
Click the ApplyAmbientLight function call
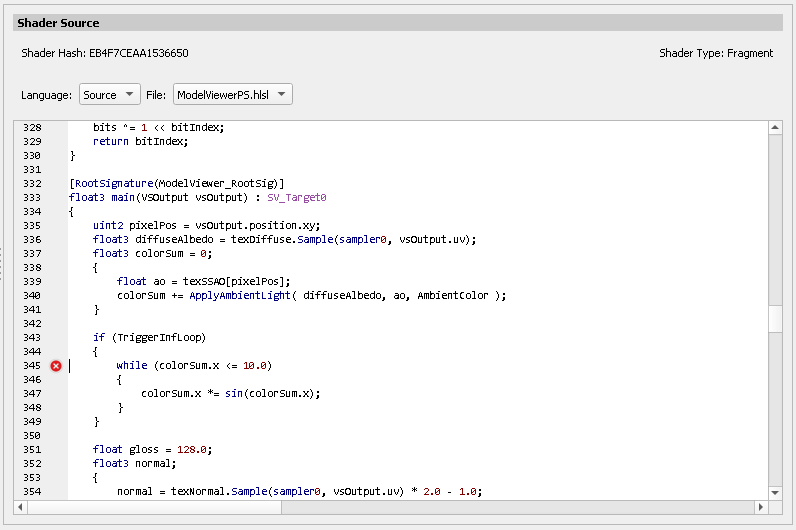tap(241, 296)
